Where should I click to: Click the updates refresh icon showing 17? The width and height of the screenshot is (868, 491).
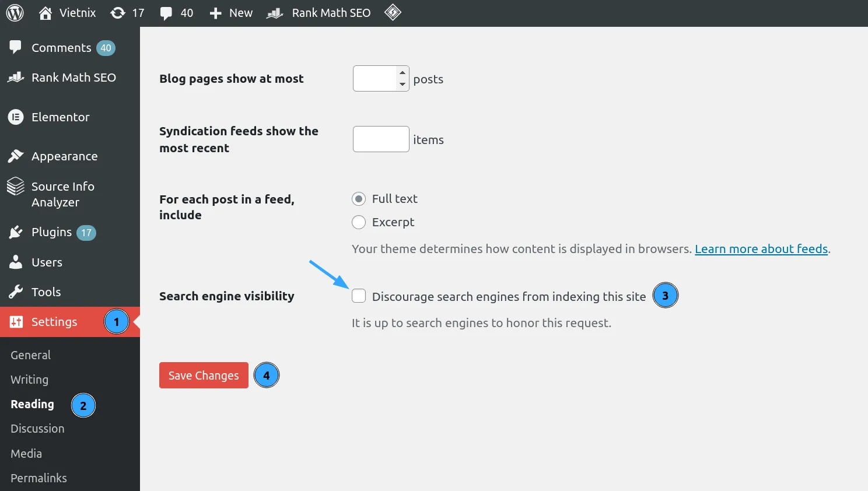pos(118,13)
